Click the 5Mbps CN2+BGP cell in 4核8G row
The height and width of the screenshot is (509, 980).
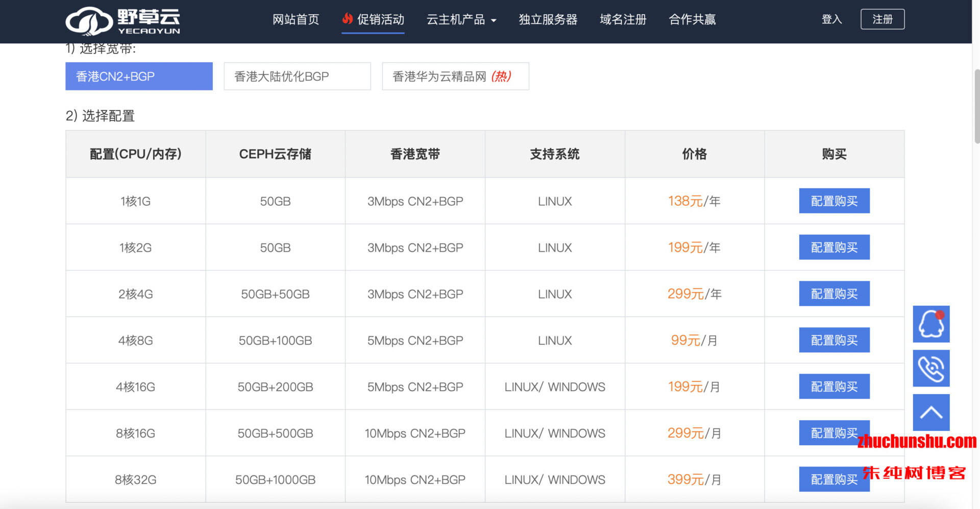pos(415,341)
